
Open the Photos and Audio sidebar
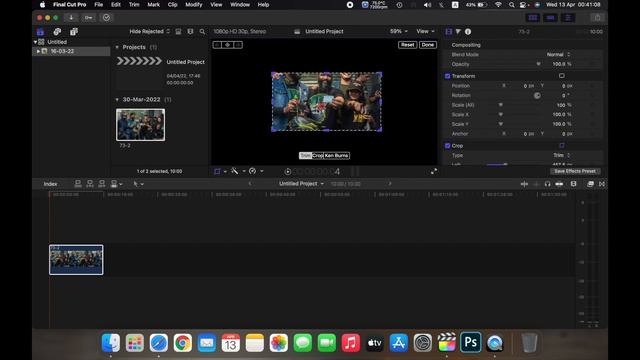pyautogui.click(x=57, y=32)
